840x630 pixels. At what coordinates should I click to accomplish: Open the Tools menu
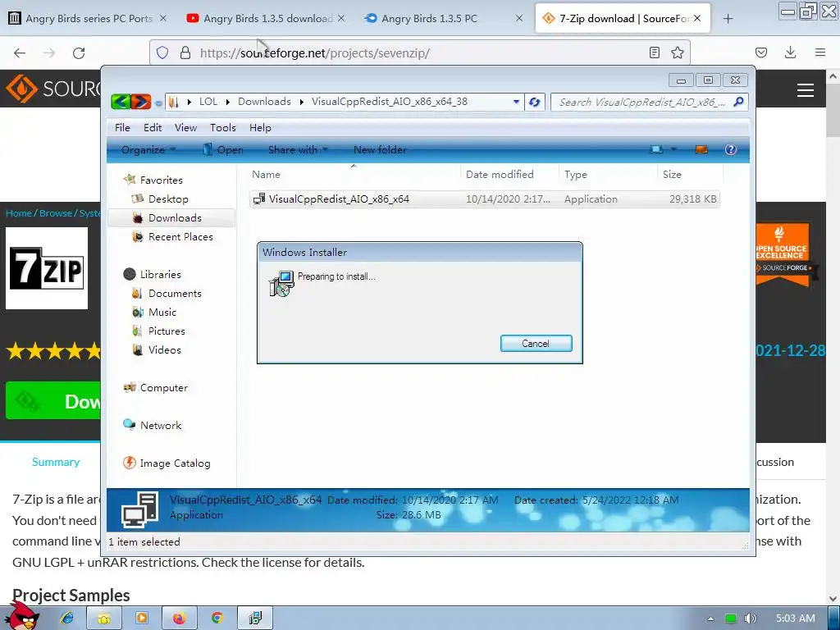pos(223,127)
